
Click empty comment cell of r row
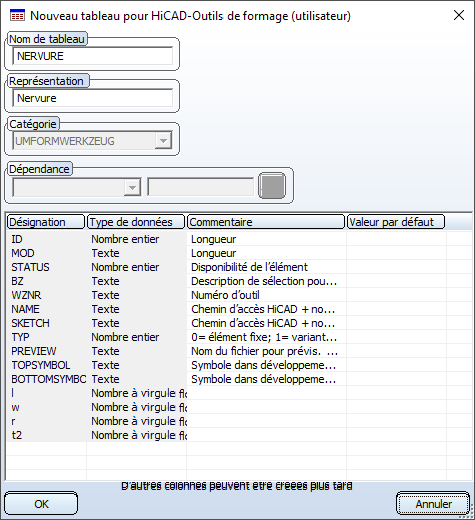267,421
